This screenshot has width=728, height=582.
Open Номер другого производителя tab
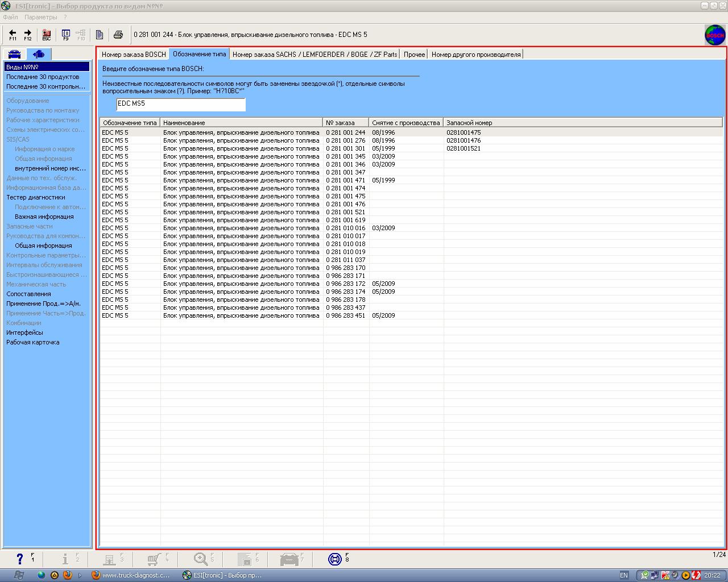point(475,55)
